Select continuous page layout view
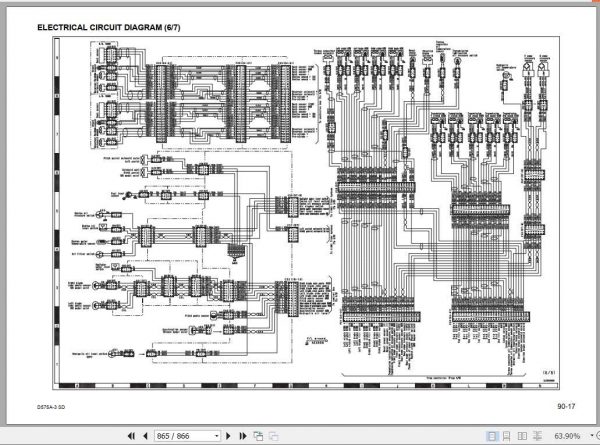This screenshot has height=445, width=600. tap(507, 436)
